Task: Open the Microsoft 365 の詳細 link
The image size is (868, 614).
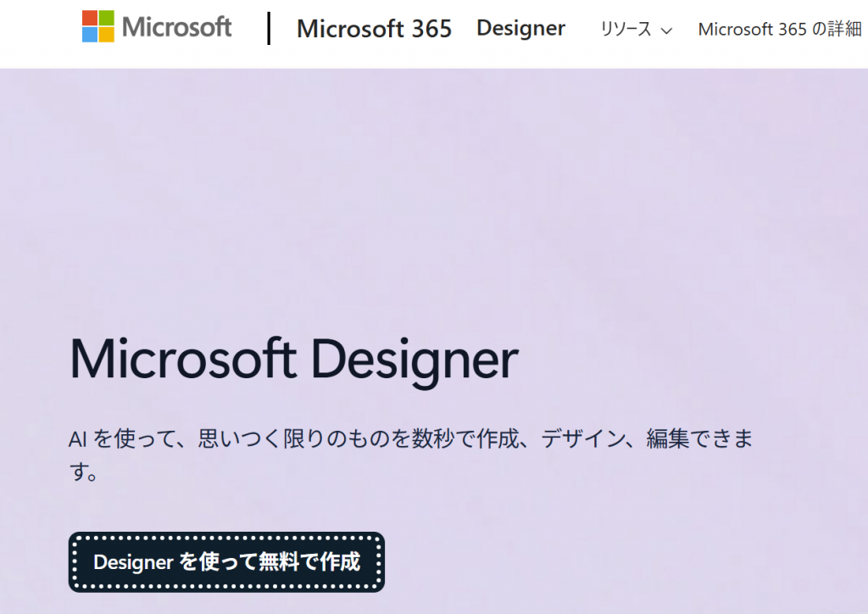Action: click(x=780, y=29)
